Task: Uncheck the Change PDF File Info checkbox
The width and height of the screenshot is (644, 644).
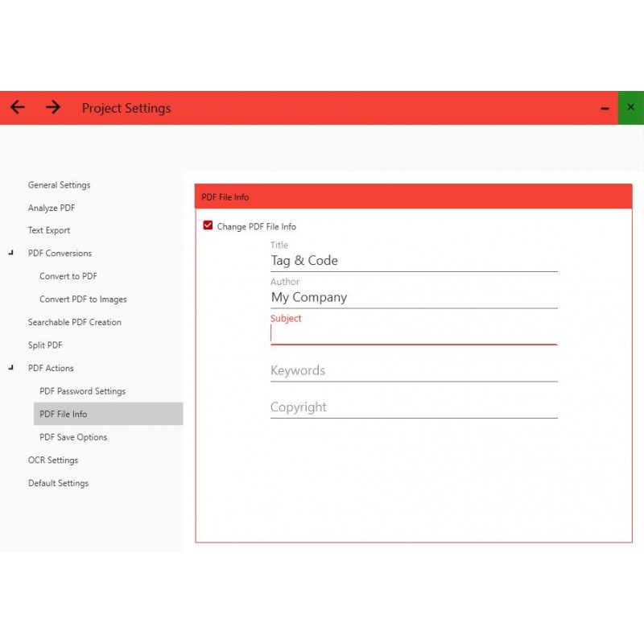Action: 208,226
